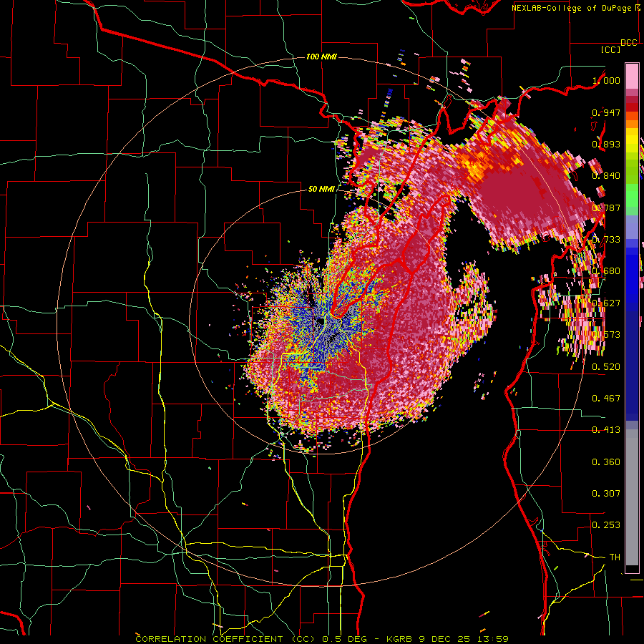Image resolution: width=644 pixels, height=644 pixels.
Task: Click the black radar site dot at center
Action: 320,321
